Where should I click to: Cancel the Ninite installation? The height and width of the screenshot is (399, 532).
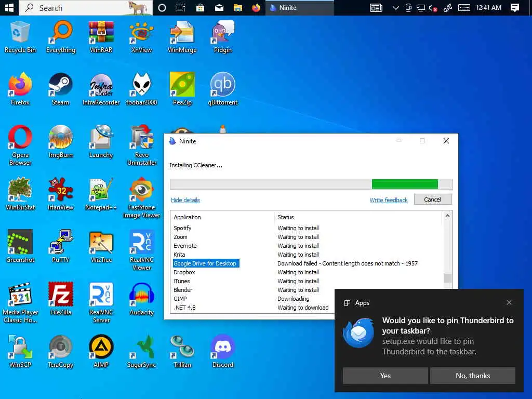coord(433,199)
